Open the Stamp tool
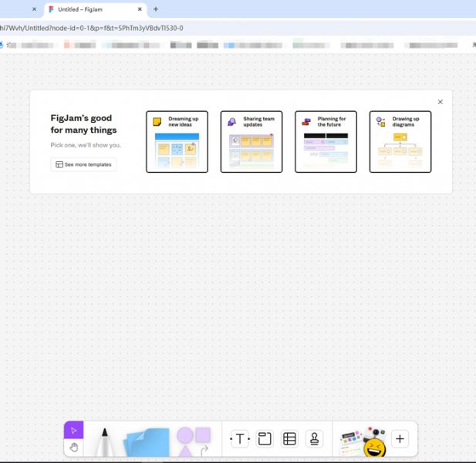This screenshot has width=476, height=463. pos(314,439)
